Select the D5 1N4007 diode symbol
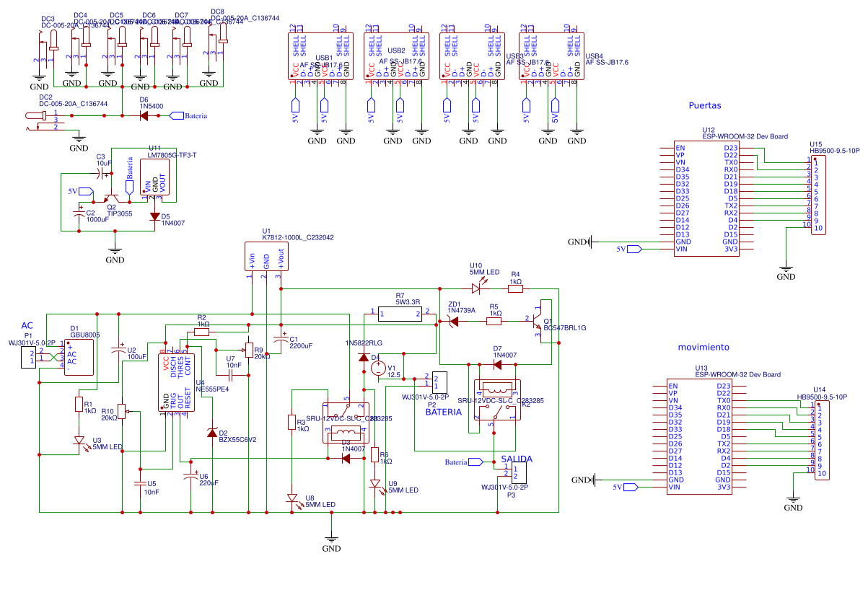 [154, 215]
